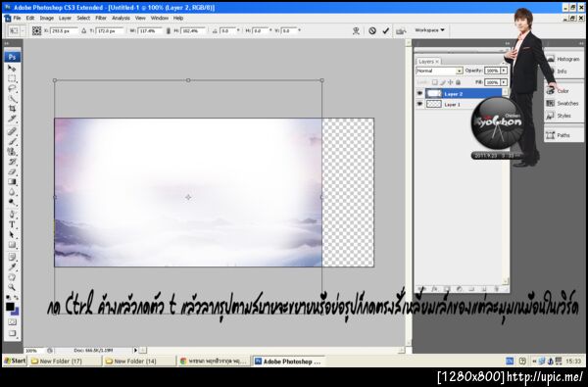The height and width of the screenshot is (387, 588).
Task: Toggle lock image pixels brush icon
Action: tap(443, 82)
